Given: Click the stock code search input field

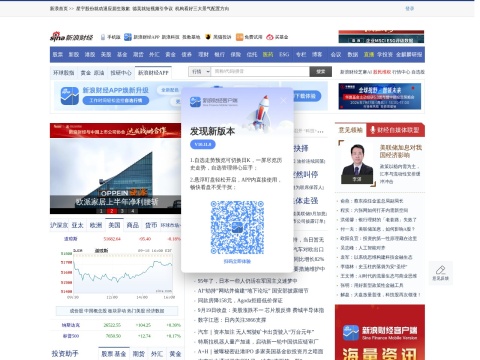Looking at the screenshot, I should pyautogui.click(x=260, y=72).
